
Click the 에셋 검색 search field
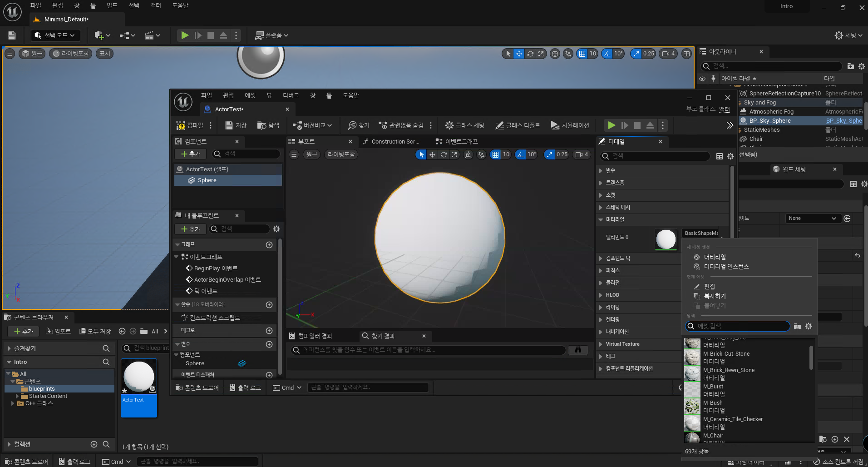[x=738, y=326]
